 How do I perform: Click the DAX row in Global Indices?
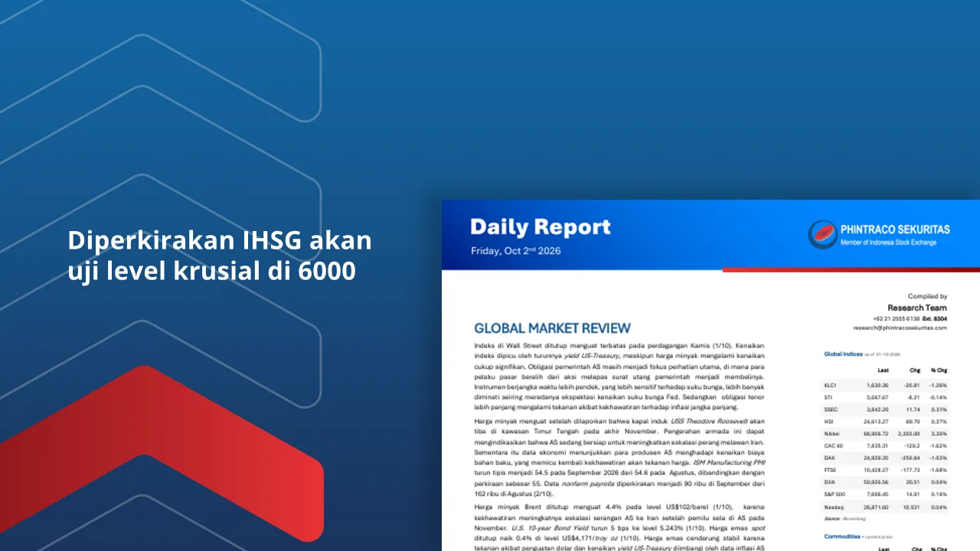point(886,457)
